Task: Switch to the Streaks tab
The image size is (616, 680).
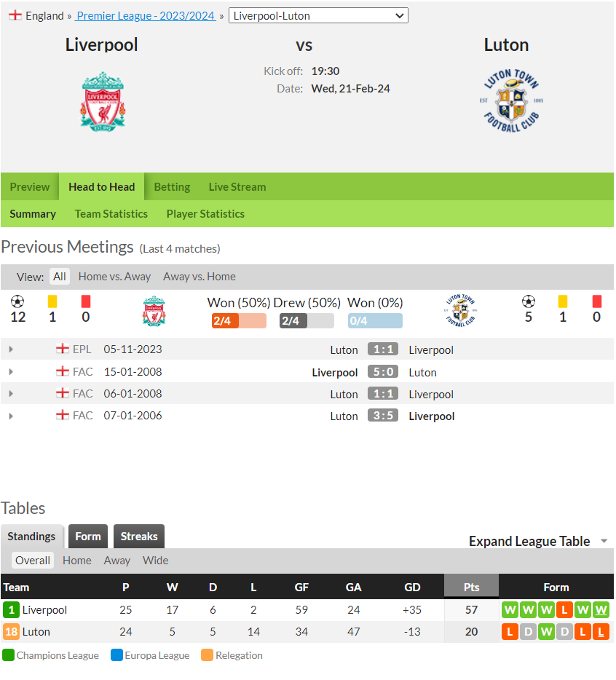Action: [139, 537]
